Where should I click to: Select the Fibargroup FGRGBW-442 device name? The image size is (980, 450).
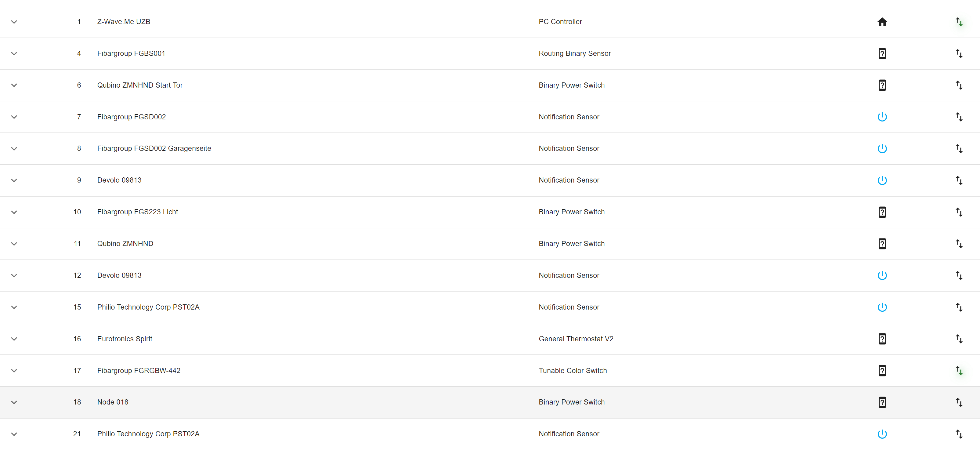point(139,371)
